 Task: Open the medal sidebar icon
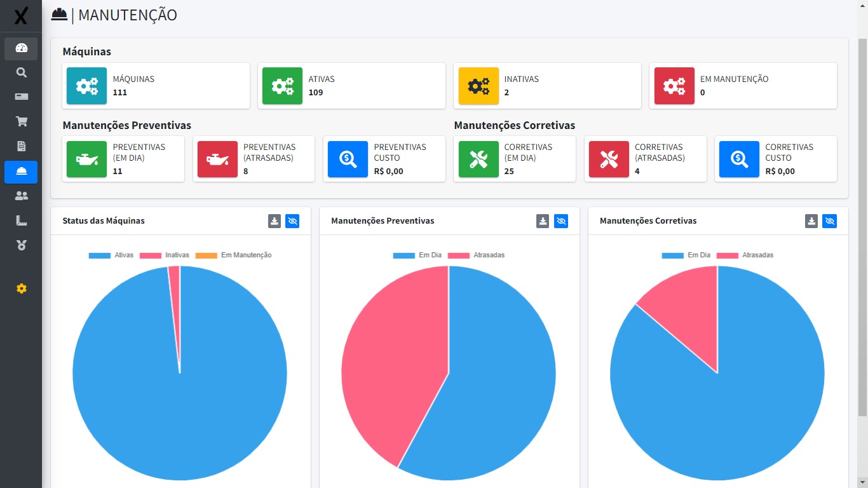click(x=21, y=245)
